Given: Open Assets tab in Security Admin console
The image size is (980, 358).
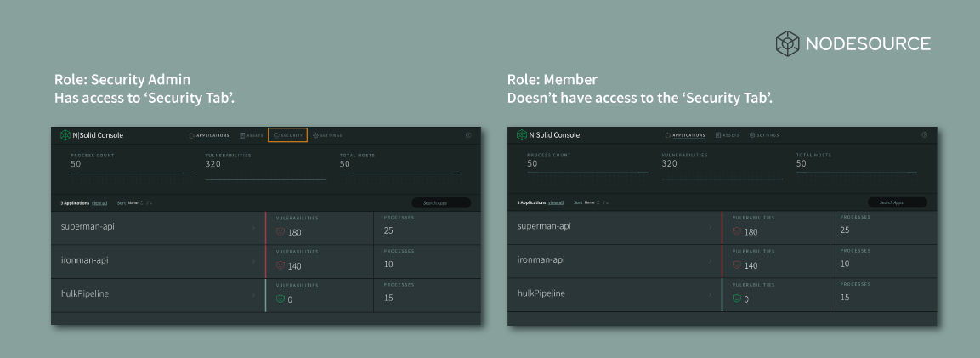Looking at the screenshot, I should pyautogui.click(x=251, y=135).
